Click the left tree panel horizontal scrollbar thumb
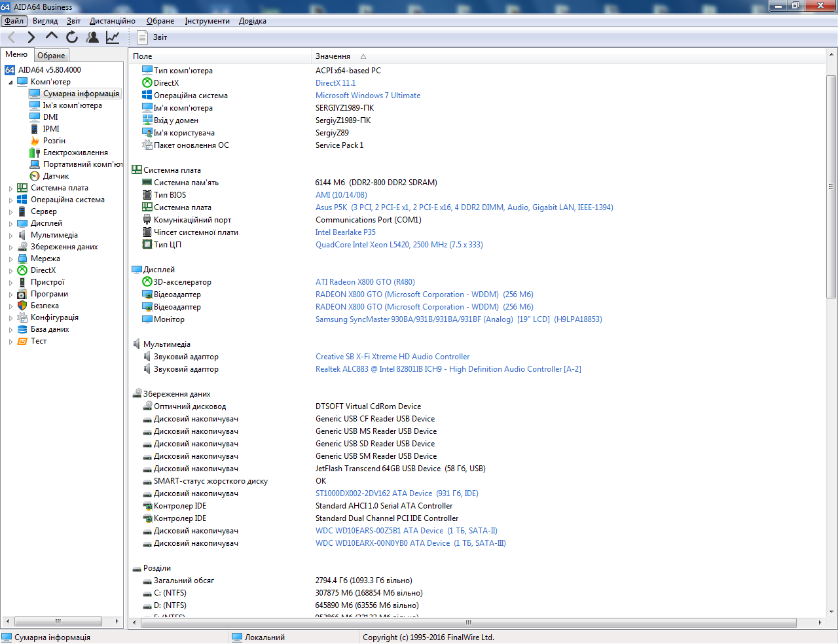The width and height of the screenshot is (838, 644). (58, 621)
